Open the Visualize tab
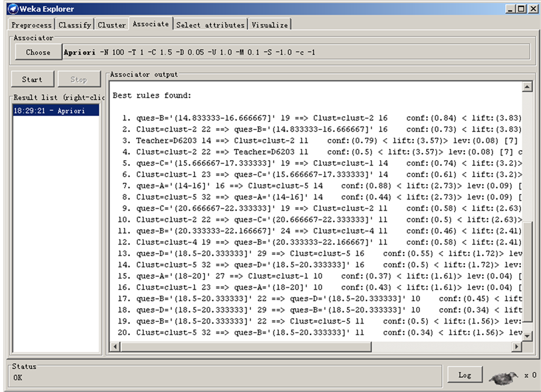The height and width of the screenshot is (392, 541). click(270, 25)
